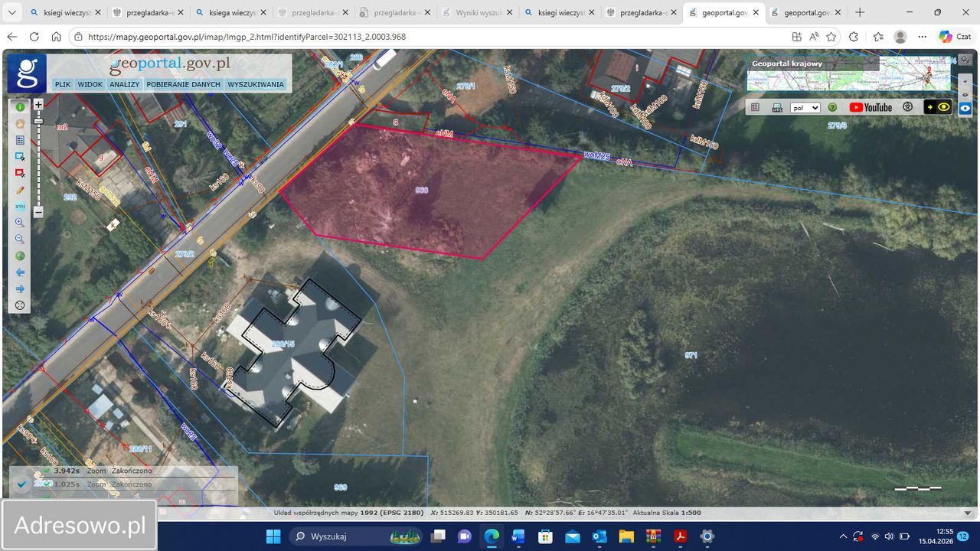Click the zoom out magnifier tool

click(x=20, y=240)
